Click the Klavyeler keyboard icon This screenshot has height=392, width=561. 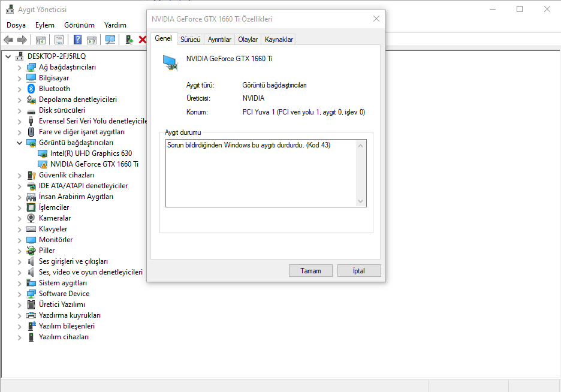tap(31, 229)
